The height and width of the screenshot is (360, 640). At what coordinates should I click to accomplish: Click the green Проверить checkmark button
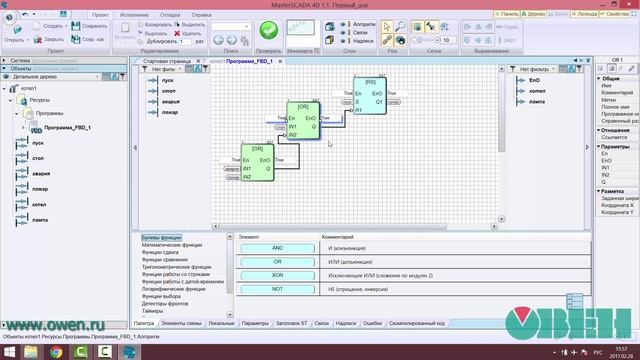point(268,30)
